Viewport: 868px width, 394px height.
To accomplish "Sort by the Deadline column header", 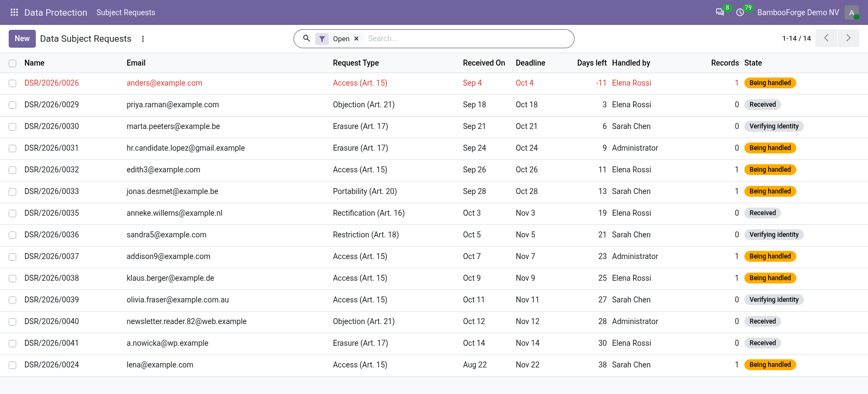I will (531, 63).
